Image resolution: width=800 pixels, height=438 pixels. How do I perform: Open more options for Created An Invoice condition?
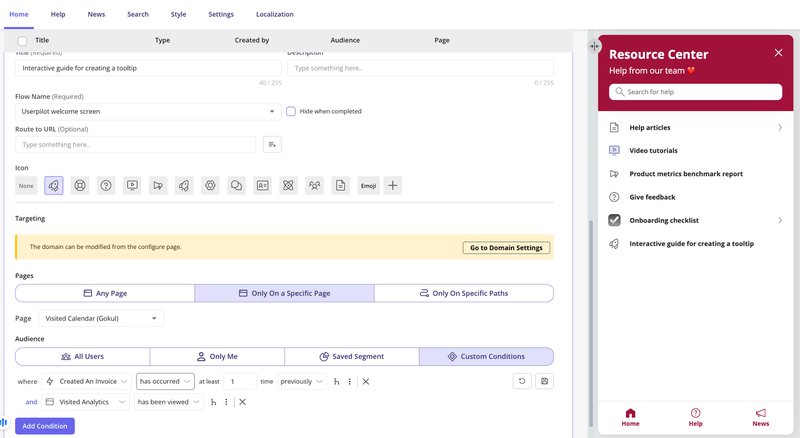[x=349, y=381]
